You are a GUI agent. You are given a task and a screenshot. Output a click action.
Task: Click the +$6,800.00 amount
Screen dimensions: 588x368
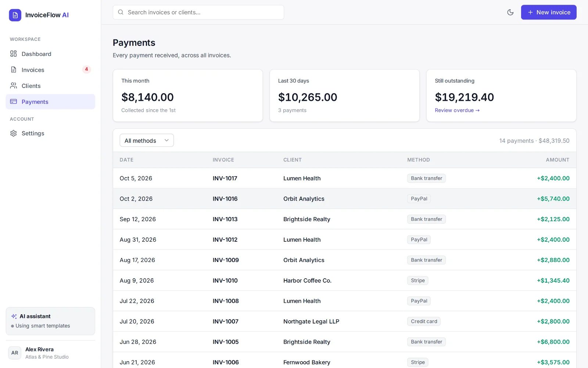pyautogui.click(x=553, y=342)
